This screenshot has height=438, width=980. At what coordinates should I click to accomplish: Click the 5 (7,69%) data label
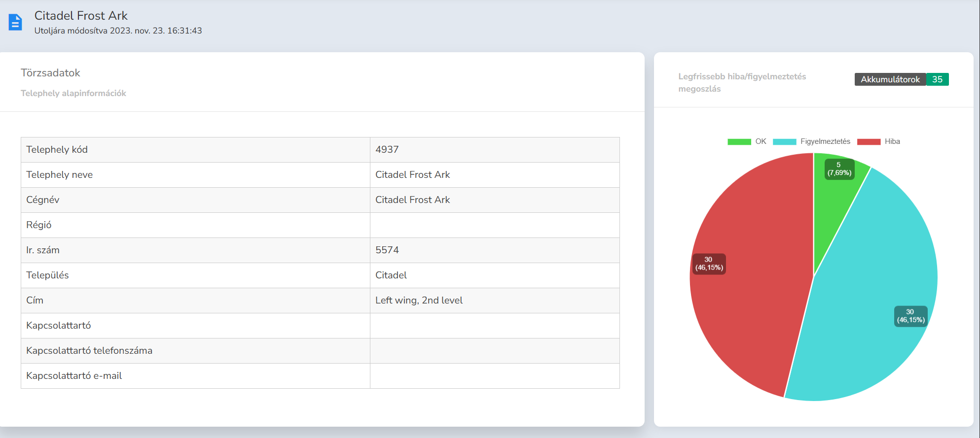[x=839, y=169]
